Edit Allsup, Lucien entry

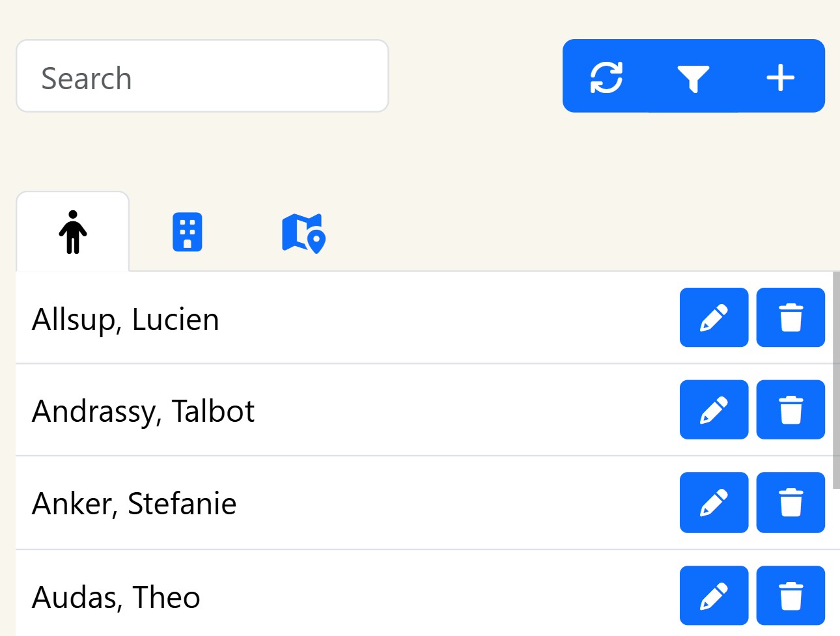(x=714, y=318)
